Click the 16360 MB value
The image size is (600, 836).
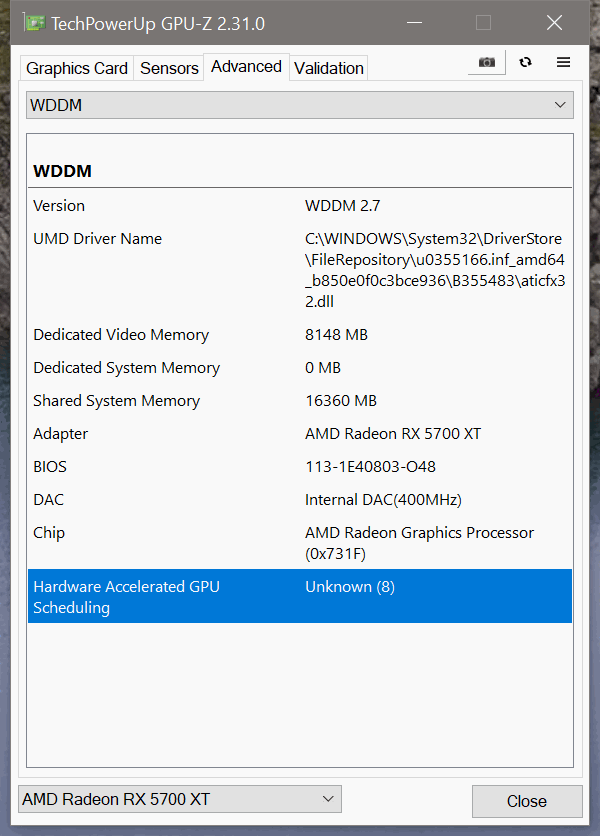point(341,401)
